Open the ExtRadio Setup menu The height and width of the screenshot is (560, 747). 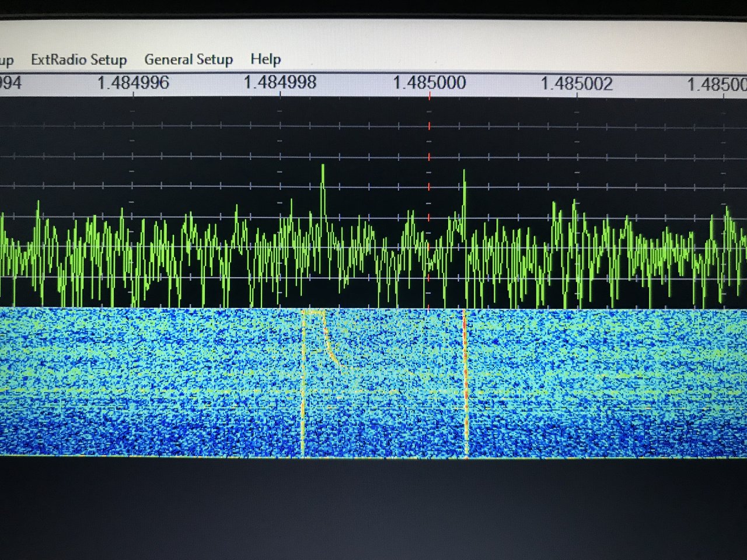[79, 60]
